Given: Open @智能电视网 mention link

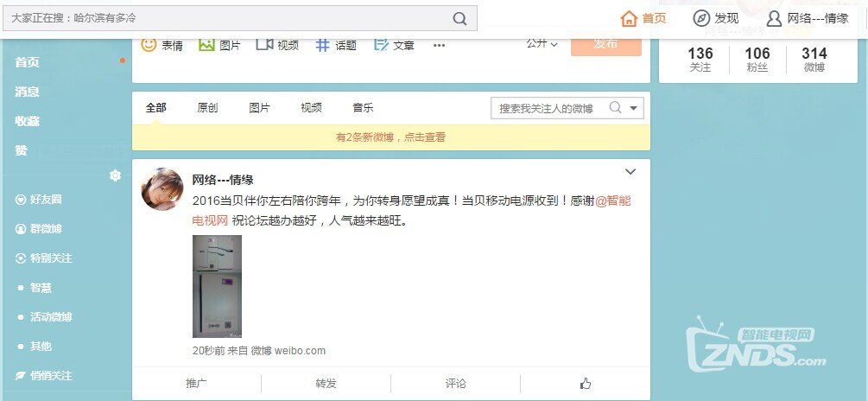Looking at the screenshot, I should tap(613, 201).
